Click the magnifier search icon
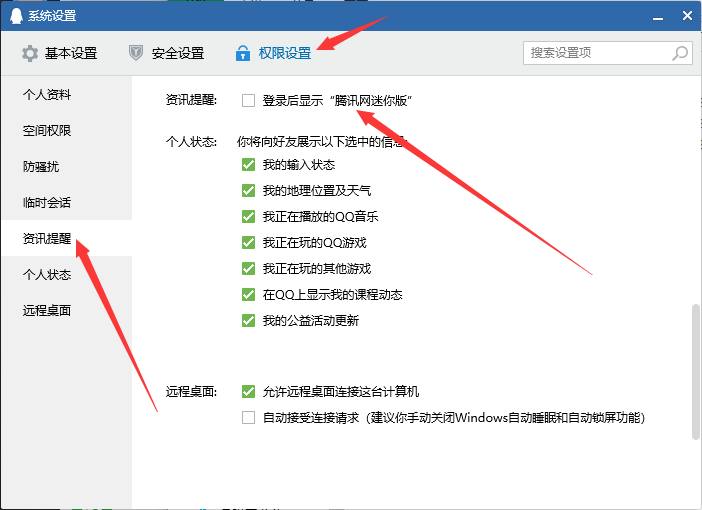 pyautogui.click(x=679, y=53)
